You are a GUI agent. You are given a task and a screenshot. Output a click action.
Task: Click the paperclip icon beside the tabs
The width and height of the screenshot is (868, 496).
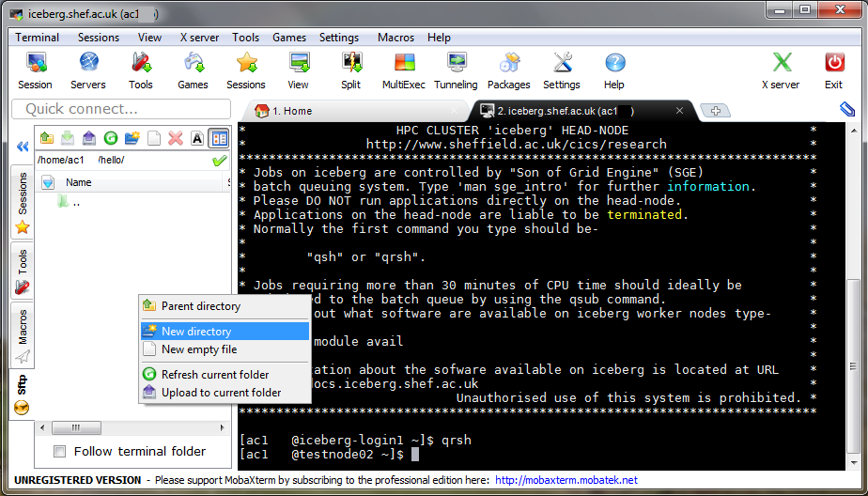(x=847, y=110)
